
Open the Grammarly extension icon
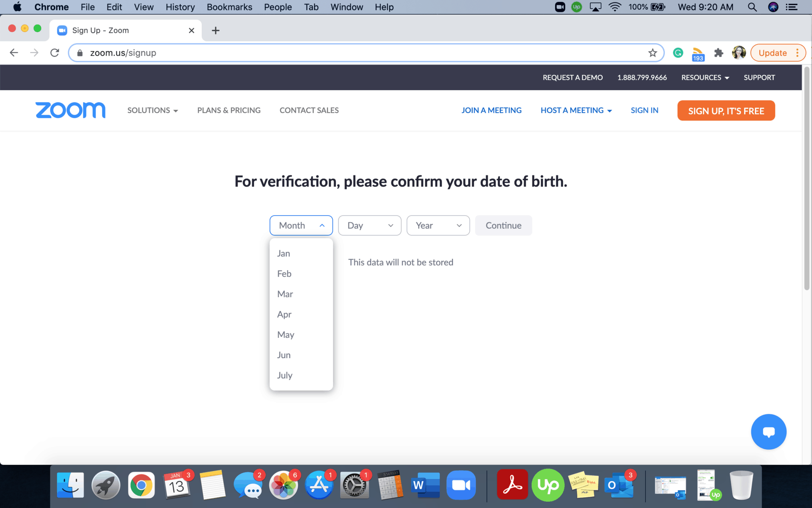(678, 53)
